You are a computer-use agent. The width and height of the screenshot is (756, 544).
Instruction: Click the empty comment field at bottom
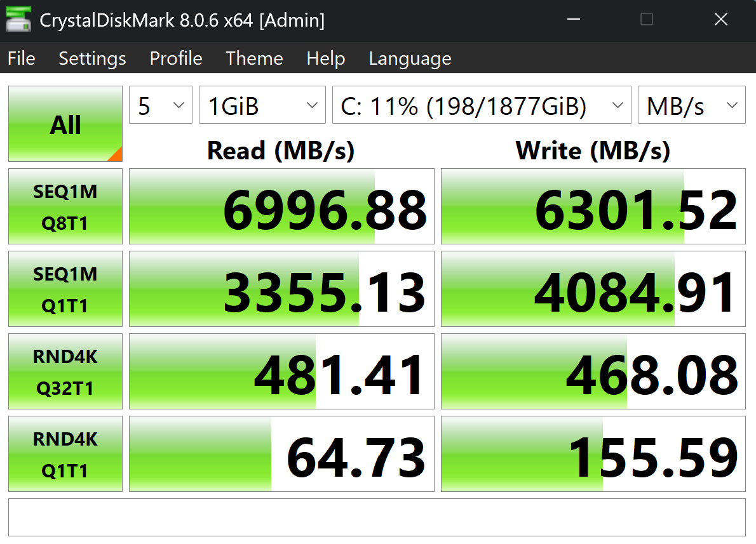(377, 517)
